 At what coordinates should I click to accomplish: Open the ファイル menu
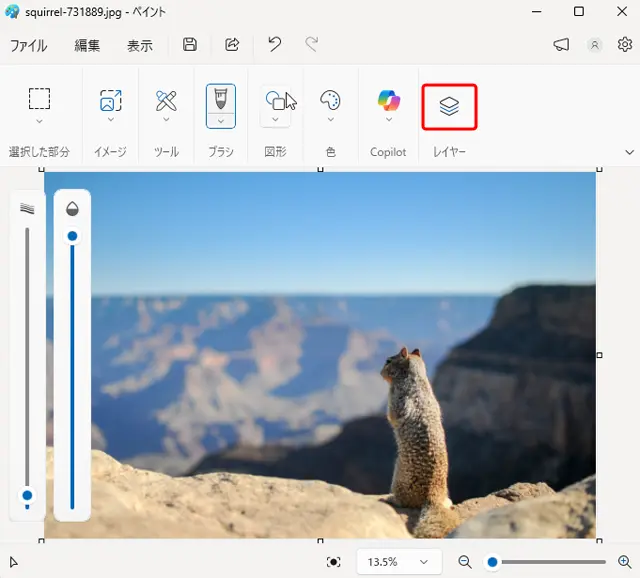point(28,45)
